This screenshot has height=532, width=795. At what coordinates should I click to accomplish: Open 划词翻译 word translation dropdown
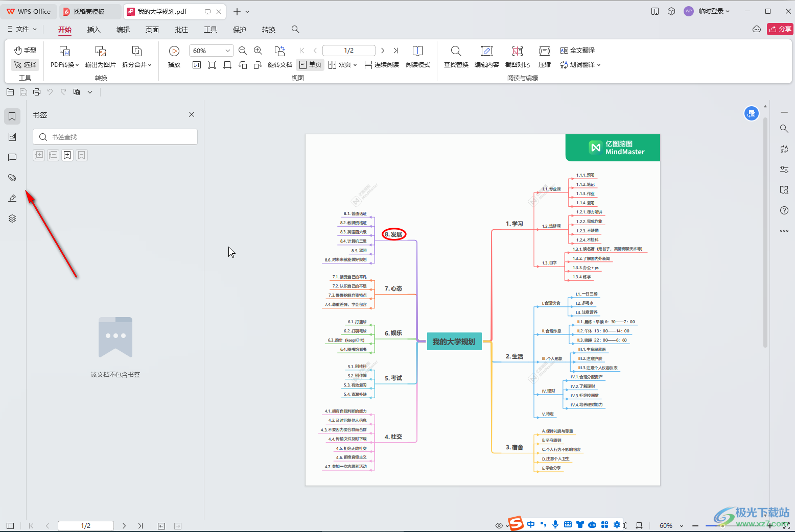click(x=580, y=65)
